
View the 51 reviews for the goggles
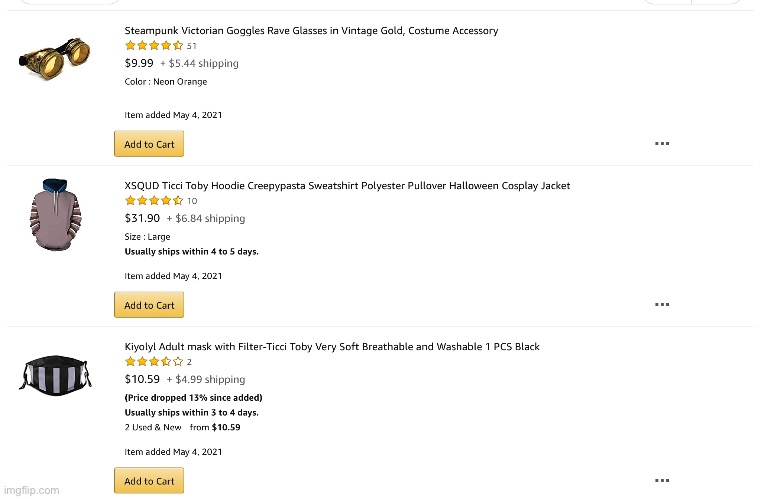coord(192,46)
